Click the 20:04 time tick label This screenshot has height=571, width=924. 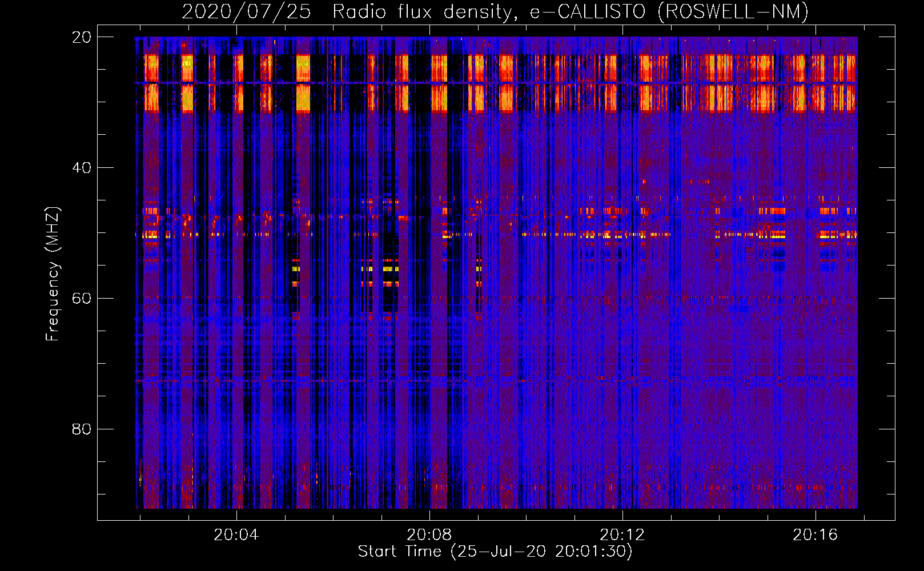pyautogui.click(x=236, y=535)
